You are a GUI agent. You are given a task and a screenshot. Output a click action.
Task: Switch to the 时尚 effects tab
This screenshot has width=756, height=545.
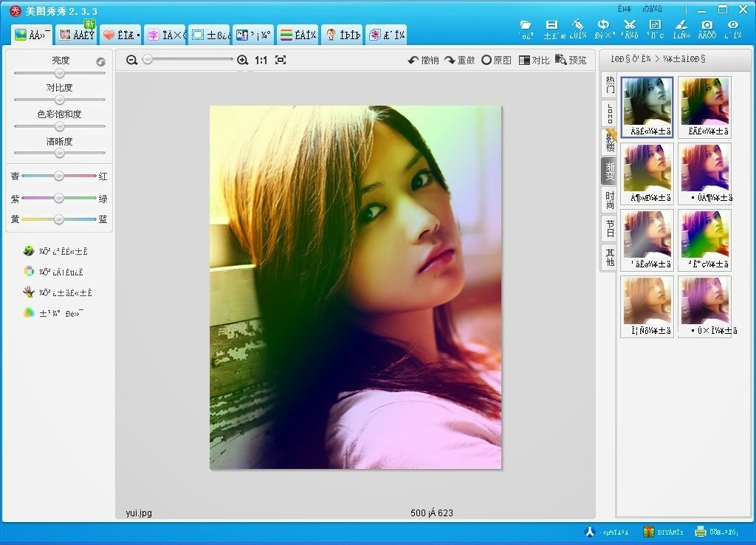(x=610, y=199)
